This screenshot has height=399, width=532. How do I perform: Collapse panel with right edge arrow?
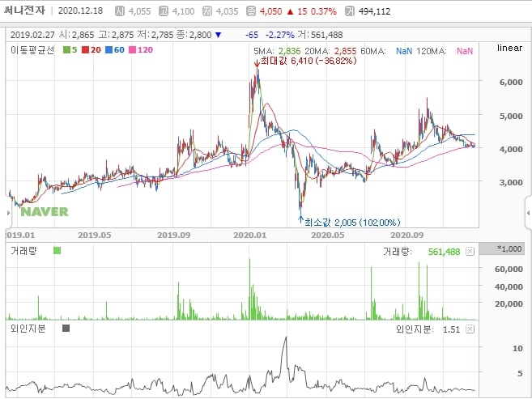528,213
